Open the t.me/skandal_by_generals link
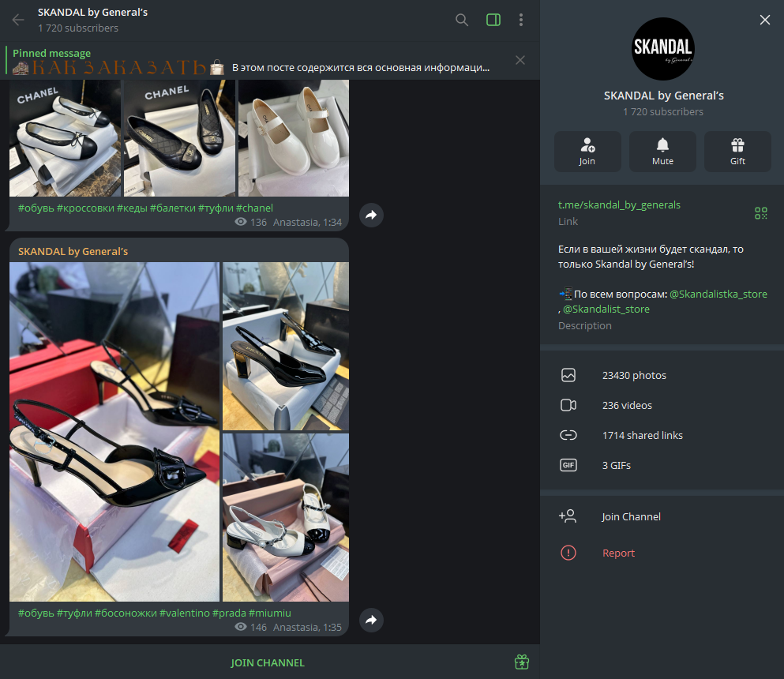This screenshot has height=679, width=784. (619, 205)
